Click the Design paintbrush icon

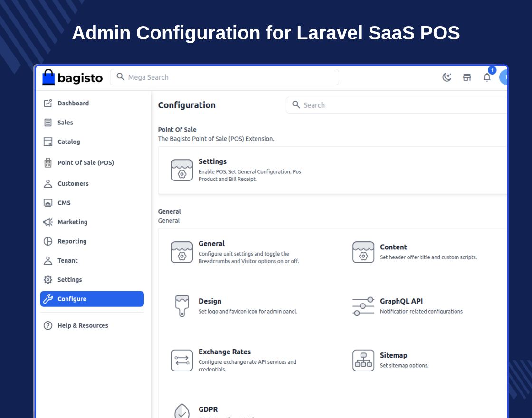pos(182,306)
